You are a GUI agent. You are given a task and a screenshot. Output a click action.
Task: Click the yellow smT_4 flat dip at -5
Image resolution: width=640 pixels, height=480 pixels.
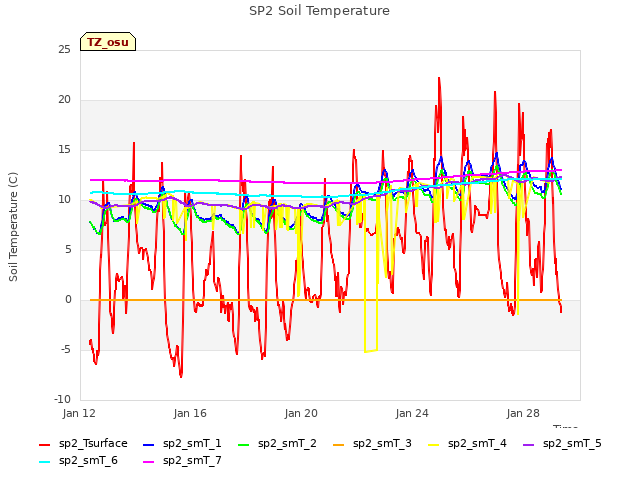[371, 351]
